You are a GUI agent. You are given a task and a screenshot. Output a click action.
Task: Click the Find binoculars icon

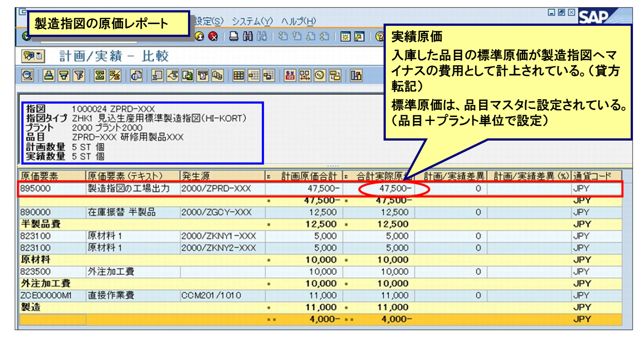tap(248, 36)
